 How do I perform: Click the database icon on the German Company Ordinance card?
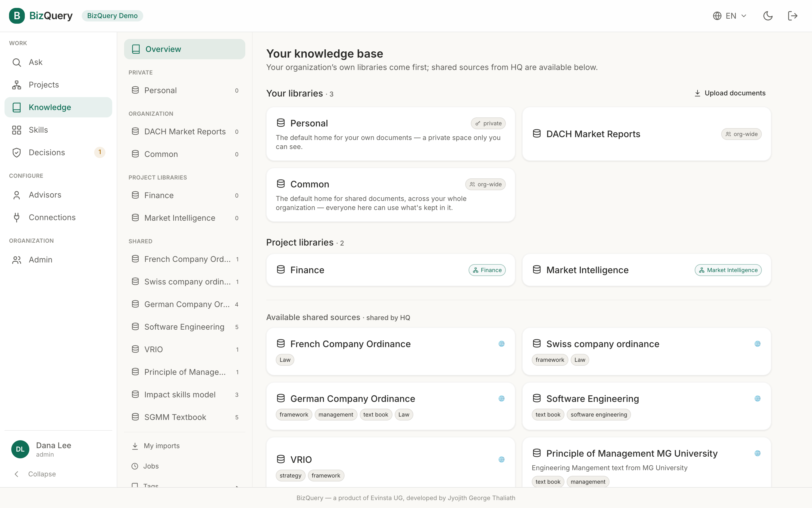(x=281, y=398)
